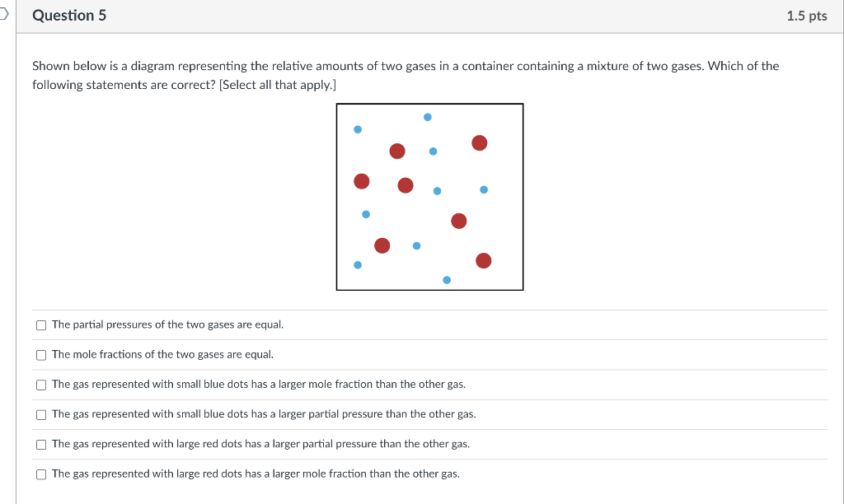Check the red dots larger mole fraction statement

[x=41, y=474]
